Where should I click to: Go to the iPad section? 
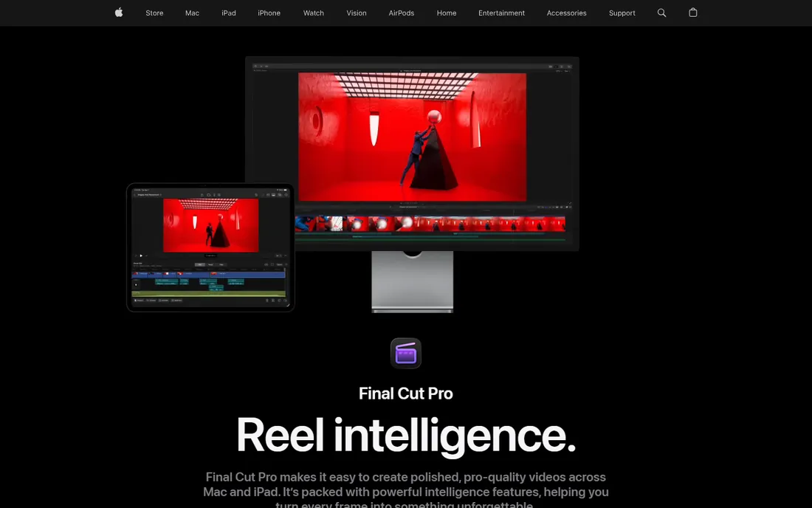point(228,13)
